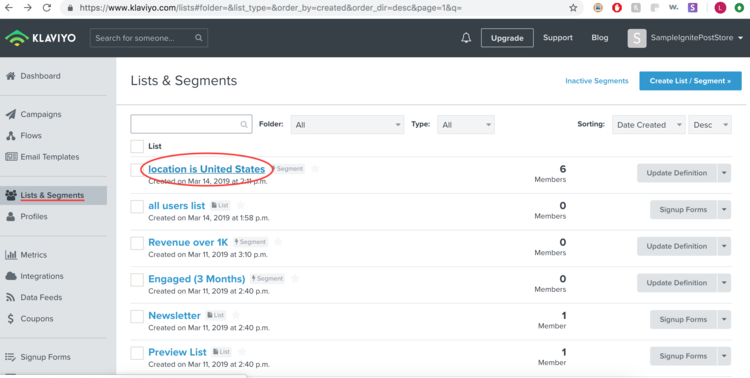Click the account avatar S icon

pyautogui.click(x=637, y=38)
